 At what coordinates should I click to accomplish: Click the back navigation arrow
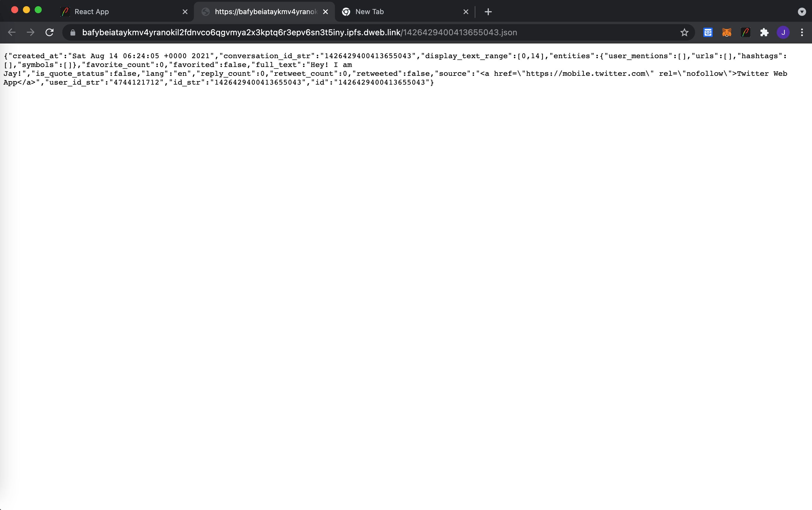12,33
